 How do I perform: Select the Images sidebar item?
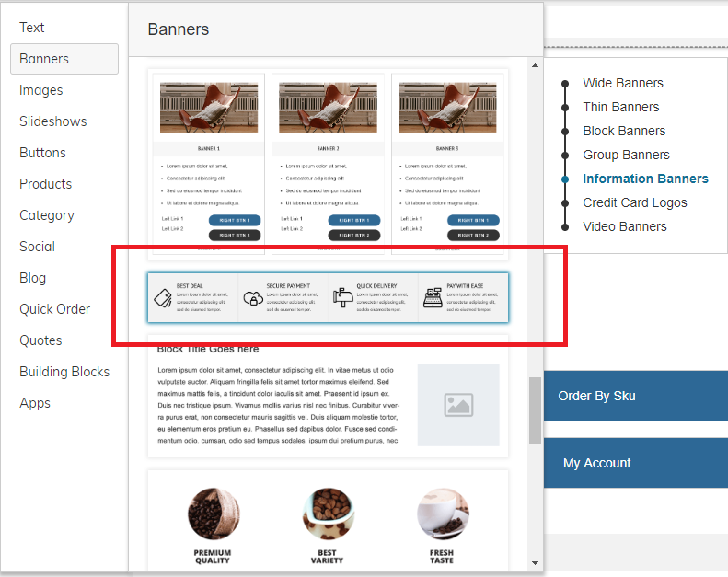click(40, 90)
